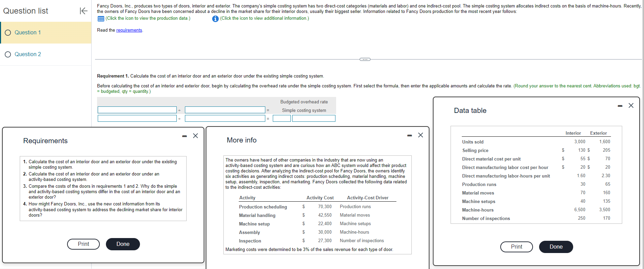
Task: Click the 'Number of inspections' row label in Data table
Action: [x=486, y=218]
